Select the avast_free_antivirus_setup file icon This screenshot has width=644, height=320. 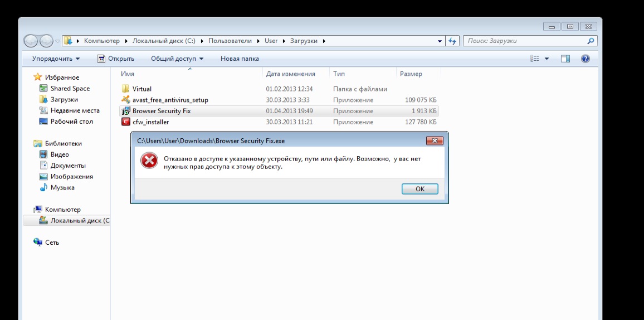tap(126, 100)
